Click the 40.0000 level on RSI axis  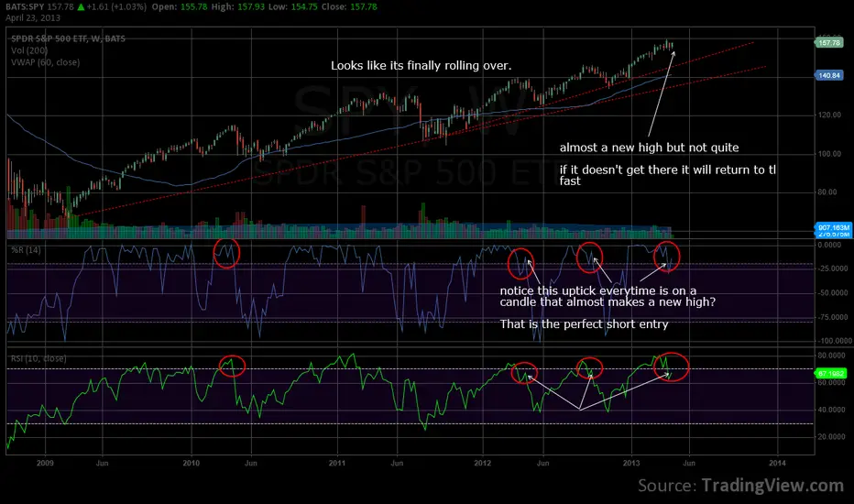click(832, 410)
